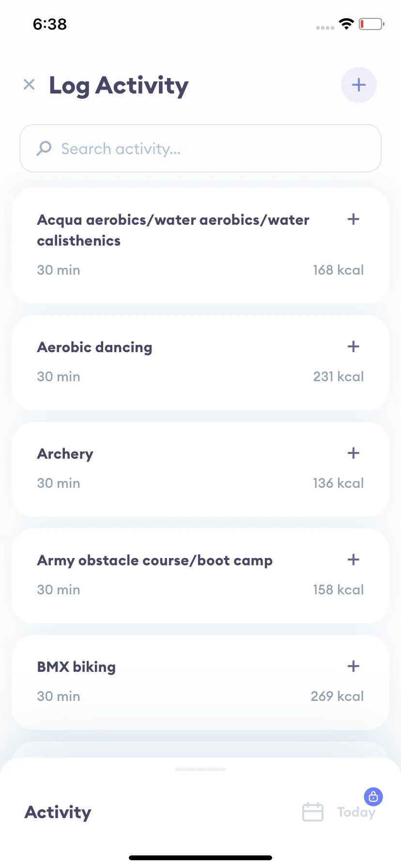Tap the 168 kcal value

click(338, 270)
